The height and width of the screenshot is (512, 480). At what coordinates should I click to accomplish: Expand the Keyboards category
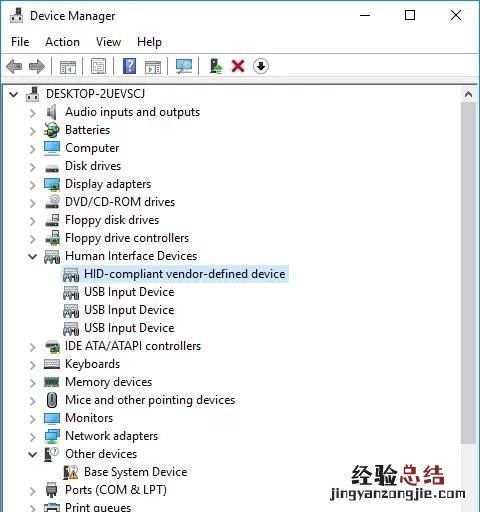coord(32,365)
